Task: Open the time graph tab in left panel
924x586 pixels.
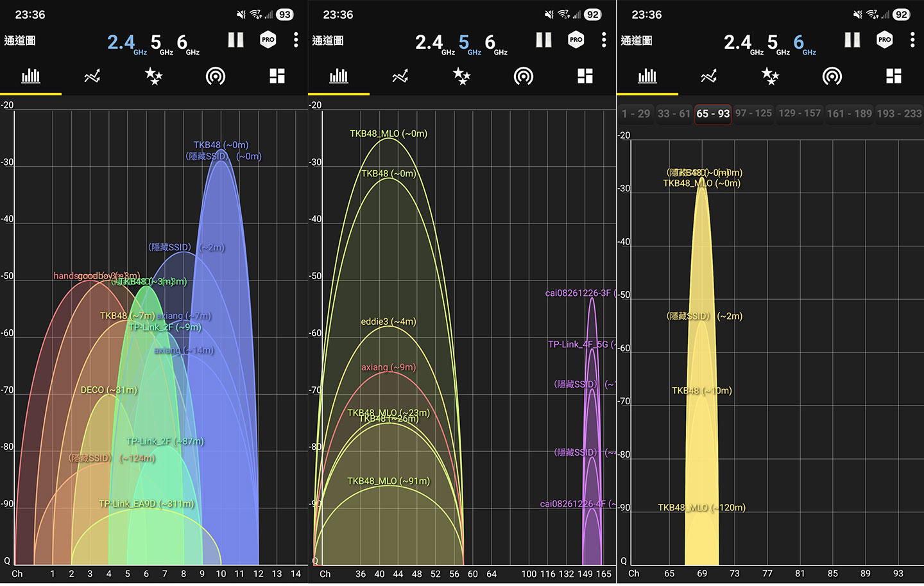Action: tap(92, 76)
